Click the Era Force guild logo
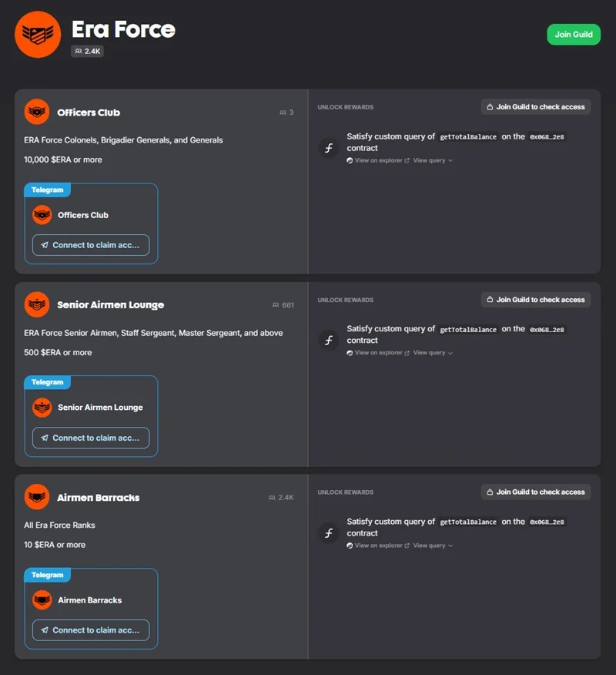The height and width of the screenshot is (675, 616). point(38,35)
